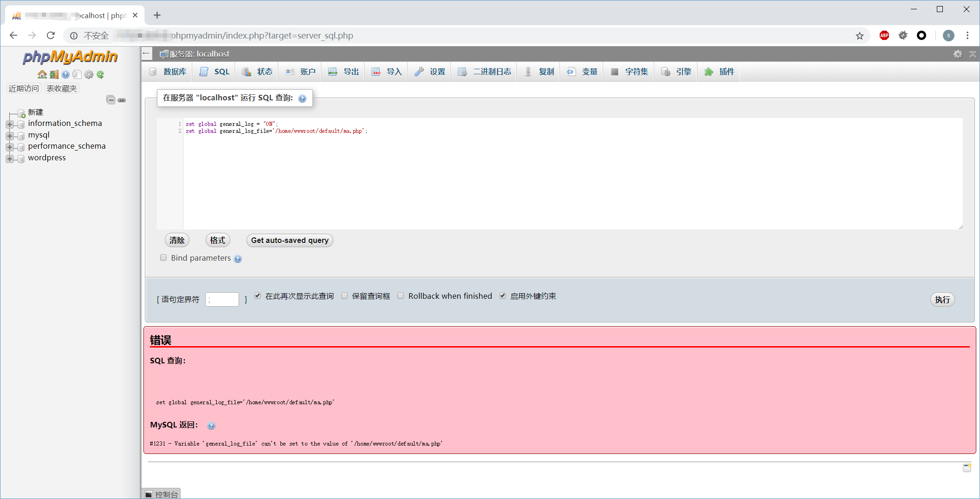
Task: Click the Get auto-saved query button
Action: tap(290, 240)
